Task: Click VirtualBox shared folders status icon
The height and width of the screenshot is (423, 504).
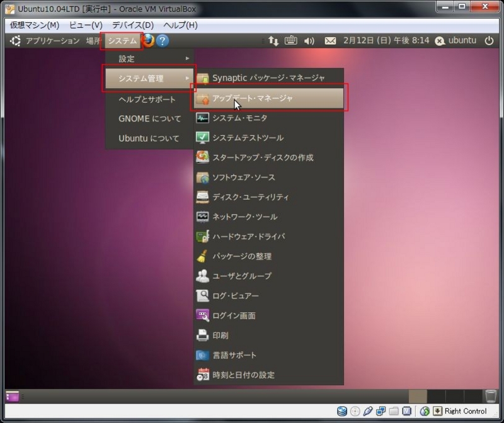Action: (x=394, y=411)
